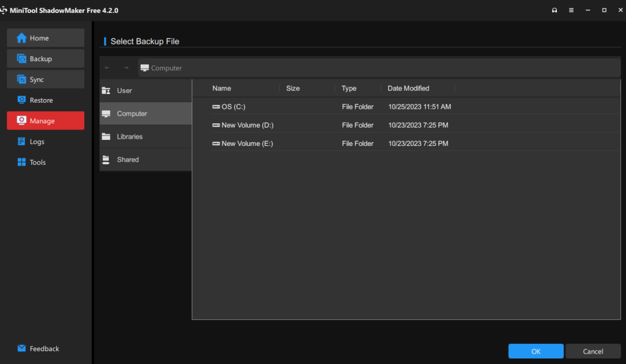
Task: Select Libraries in the location list
Action: coord(130,137)
